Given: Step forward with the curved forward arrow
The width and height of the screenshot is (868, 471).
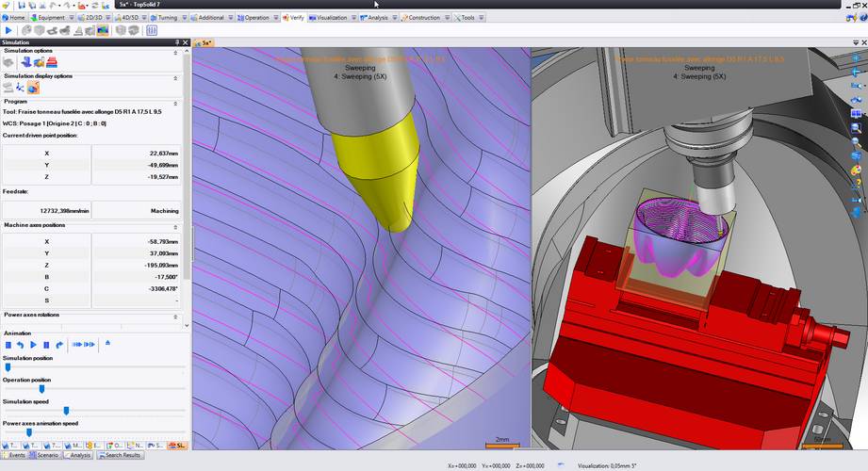Looking at the screenshot, I should pos(58,345).
